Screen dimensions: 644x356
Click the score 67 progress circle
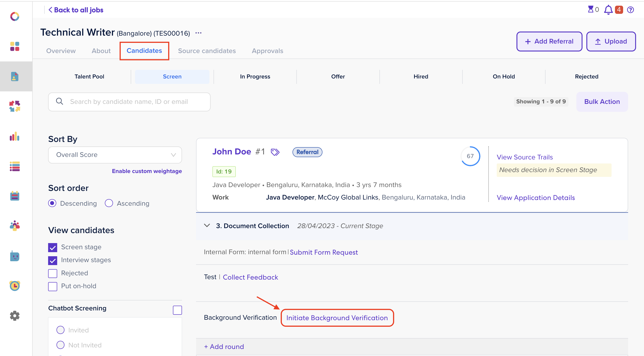click(470, 156)
